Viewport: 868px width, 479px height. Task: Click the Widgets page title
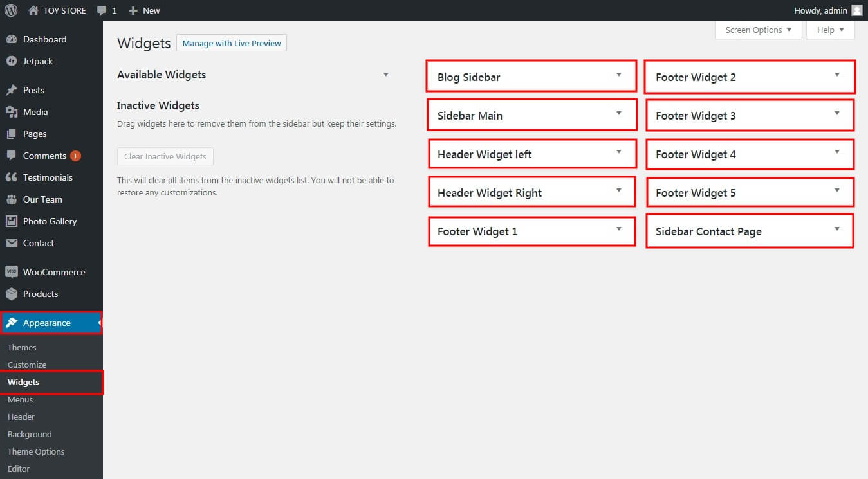(144, 43)
